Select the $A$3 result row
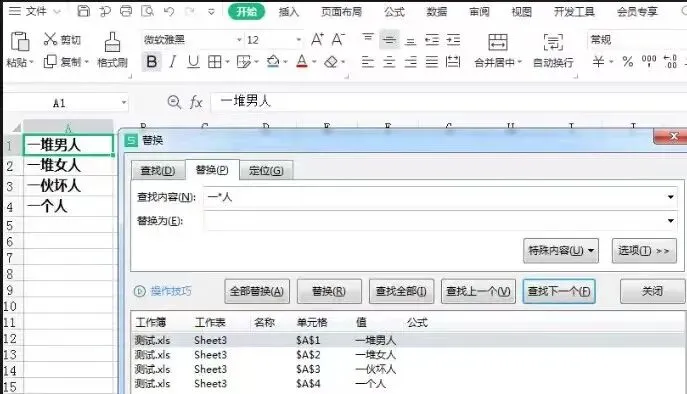The width and height of the screenshot is (687, 394). (407, 369)
